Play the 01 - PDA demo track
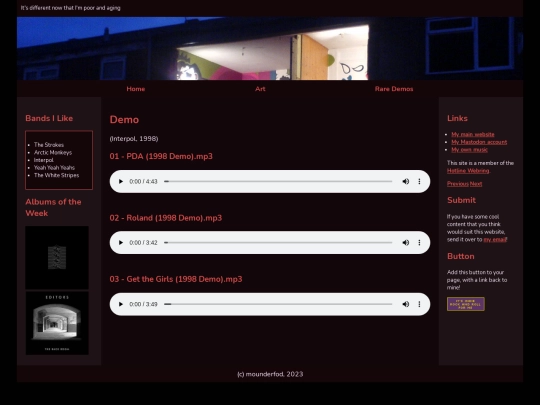The width and height of the screenshot is (540, 405). point(121,181)
